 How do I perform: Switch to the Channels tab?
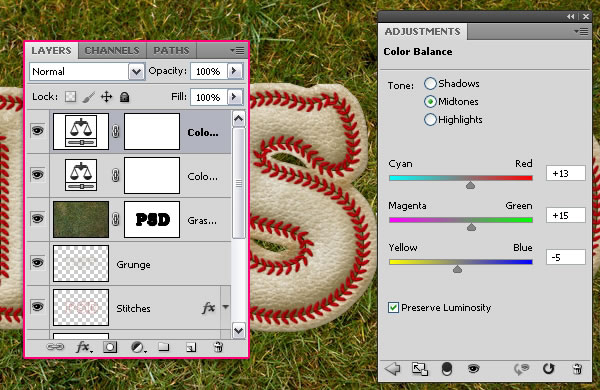pos(112,51)
